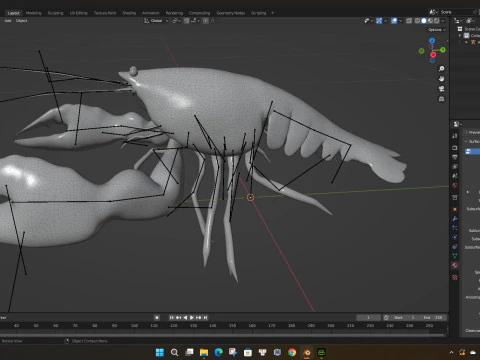Toggle proportional editing in header
The width and height of the screenshot is (480, 360).
coord(206,21)
